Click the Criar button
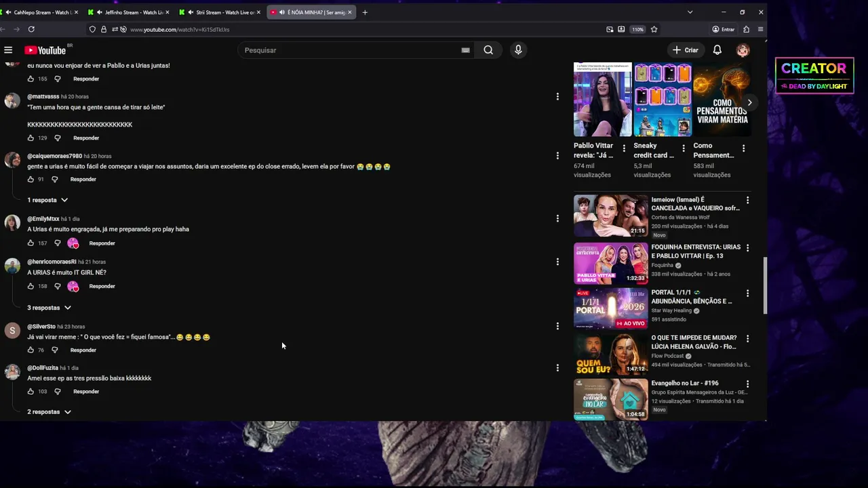The width and height of the screenshot is (868, 488). (685, 50)
